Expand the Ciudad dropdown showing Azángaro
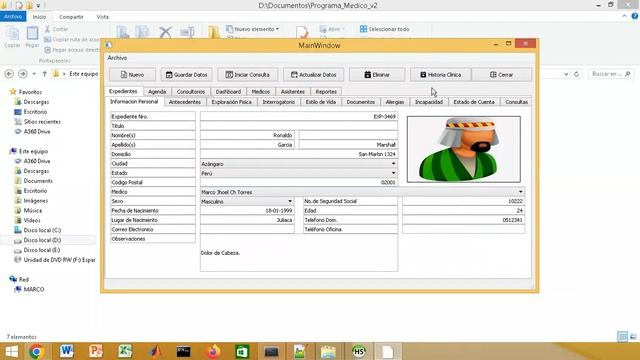The image size is (640, 360). (299, 164)
